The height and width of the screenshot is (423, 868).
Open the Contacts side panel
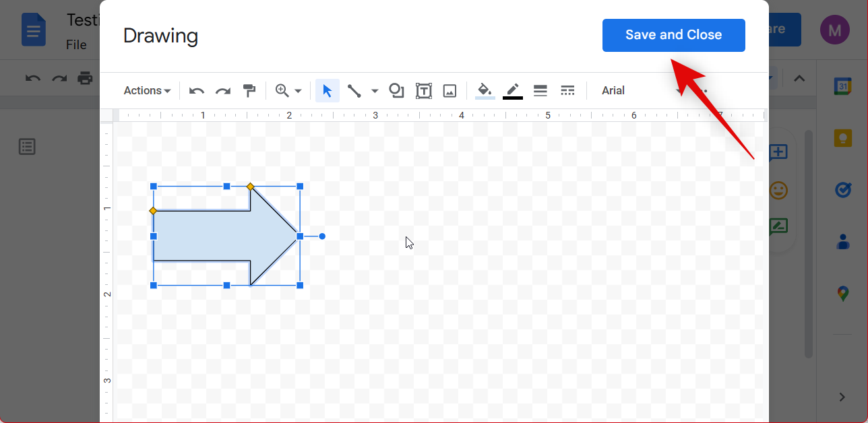point(842,242)
